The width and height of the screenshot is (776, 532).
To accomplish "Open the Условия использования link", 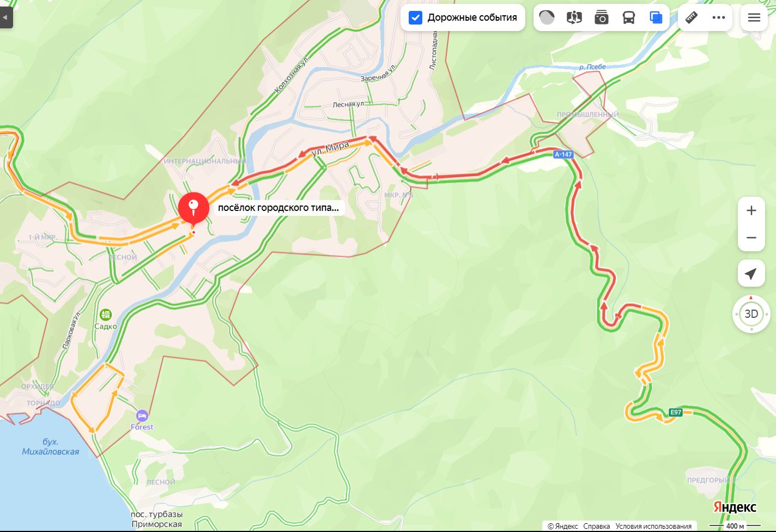I will pyautogui.click(x=653, y=526).
